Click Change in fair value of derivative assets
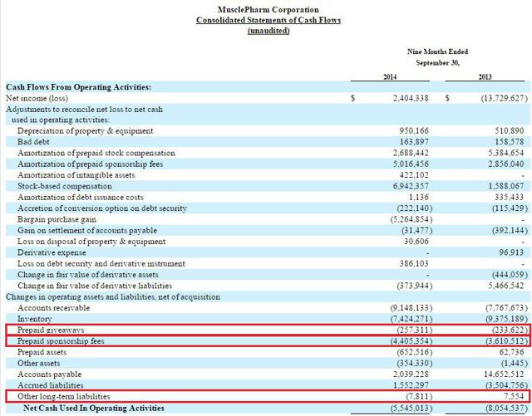Screen dimensions: 532x416 tap(88, 275)
